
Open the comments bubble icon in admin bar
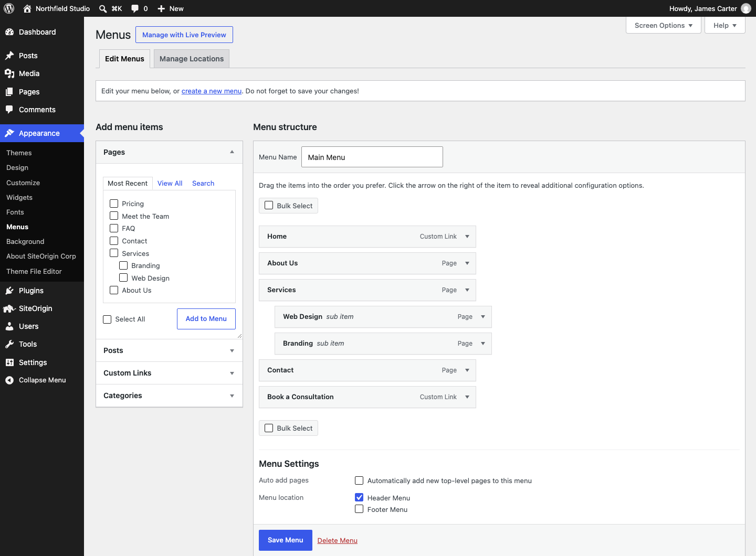click(135, 8)
